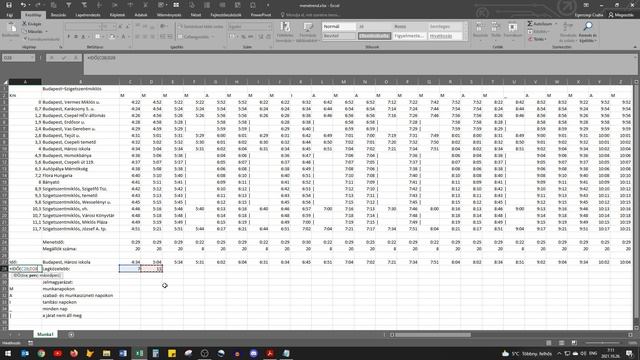Collapse the ribbon with the arrow
This screenshot has height=360, width=640.
pyautogui.click(x=635, y=47)
